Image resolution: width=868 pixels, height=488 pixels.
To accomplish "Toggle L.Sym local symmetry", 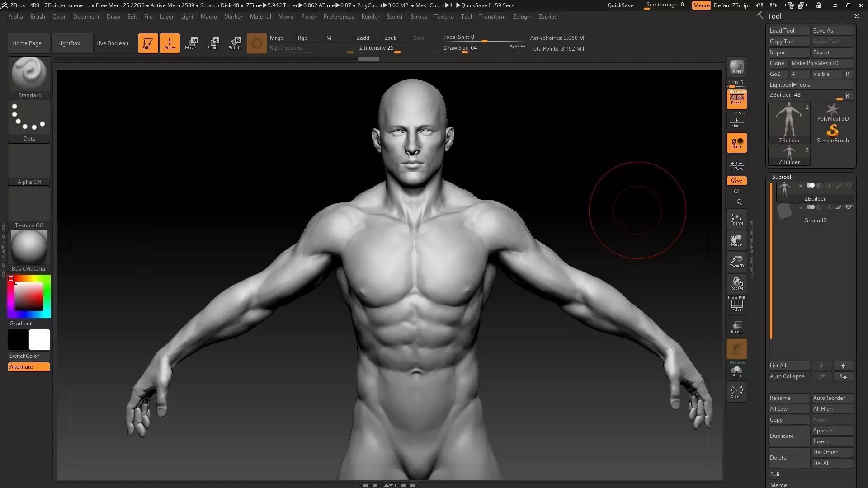I will click(x=736, y=166).
